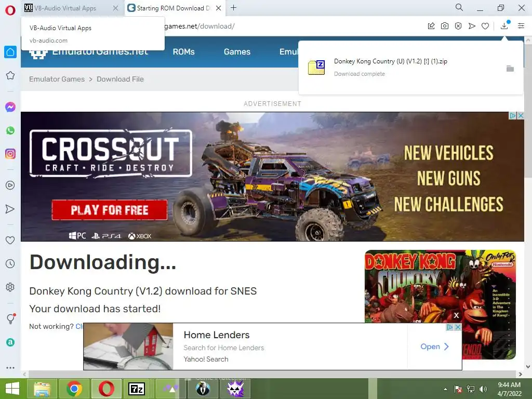Open the Games menu item

tap(237, 52)
